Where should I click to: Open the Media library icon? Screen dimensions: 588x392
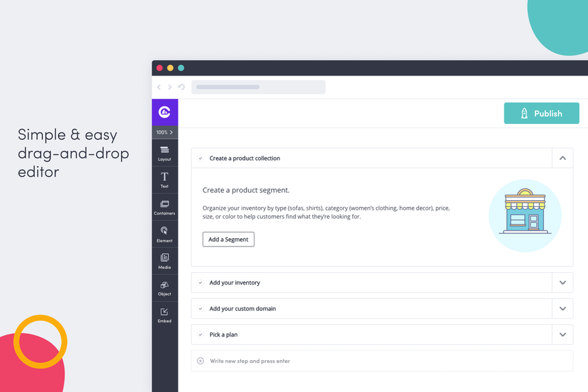[x=165, y=261]
